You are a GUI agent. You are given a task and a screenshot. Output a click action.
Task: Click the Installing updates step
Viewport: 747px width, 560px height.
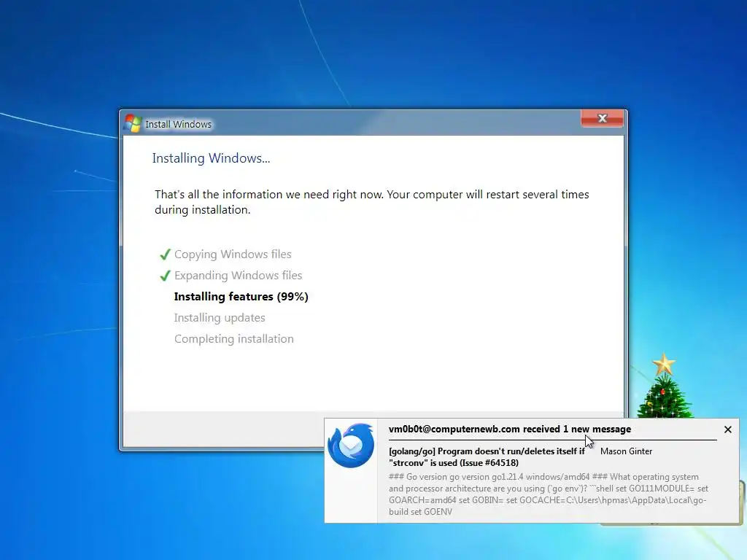[x=220, y=318]
